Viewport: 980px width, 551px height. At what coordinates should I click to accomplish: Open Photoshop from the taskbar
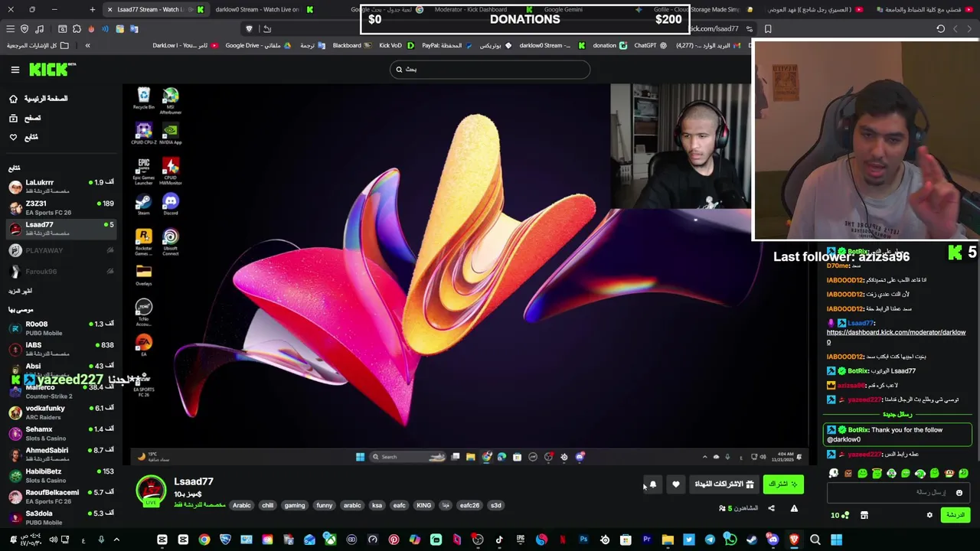(x=583, y=540)
